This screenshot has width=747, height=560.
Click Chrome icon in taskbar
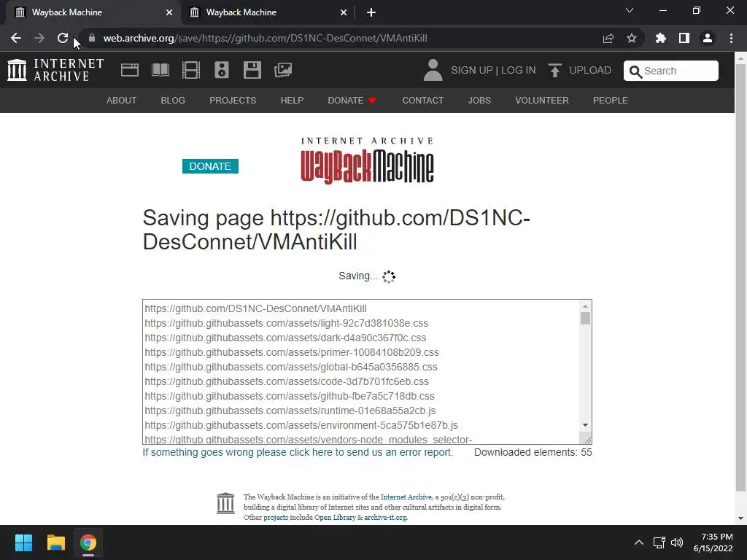coord(88,542)
